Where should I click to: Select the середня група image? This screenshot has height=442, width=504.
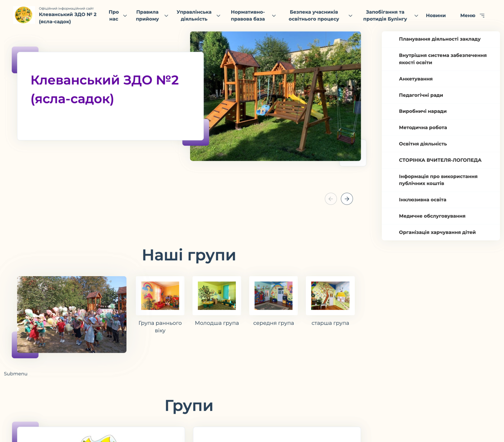pos(273,296)
